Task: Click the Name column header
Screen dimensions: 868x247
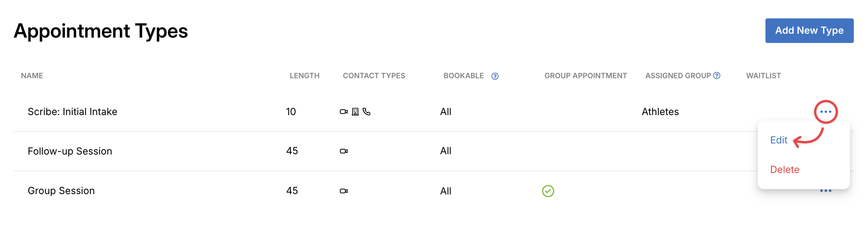Action: coord(32,76)
